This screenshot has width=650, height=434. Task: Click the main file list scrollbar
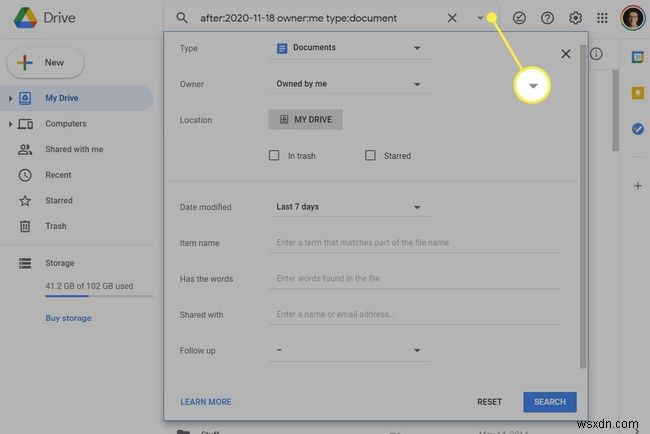tap(616, 111)
